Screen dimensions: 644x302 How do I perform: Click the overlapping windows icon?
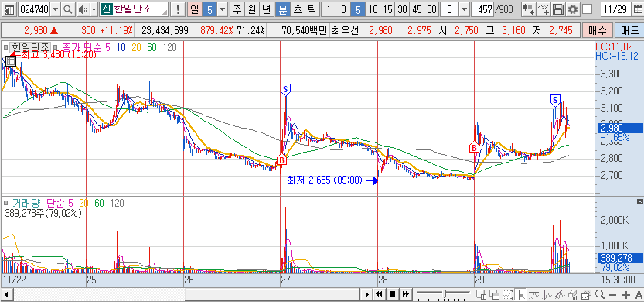click(x=494, y=294)
